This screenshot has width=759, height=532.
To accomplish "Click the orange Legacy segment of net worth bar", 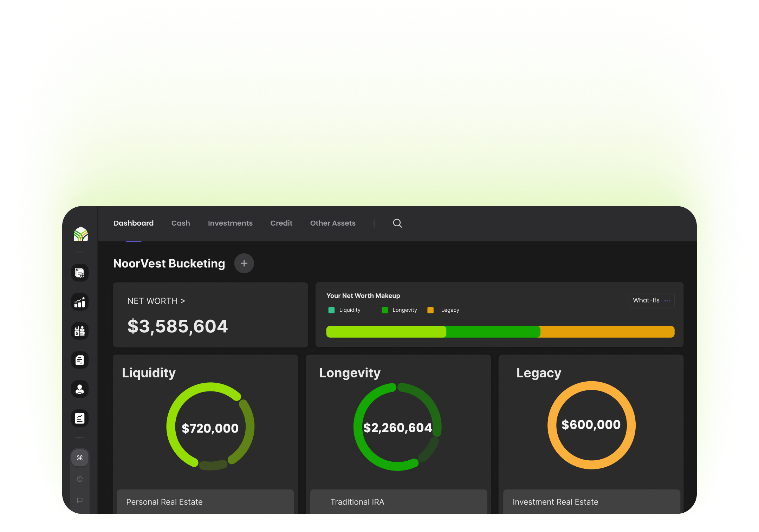I will tap(607, 332).
